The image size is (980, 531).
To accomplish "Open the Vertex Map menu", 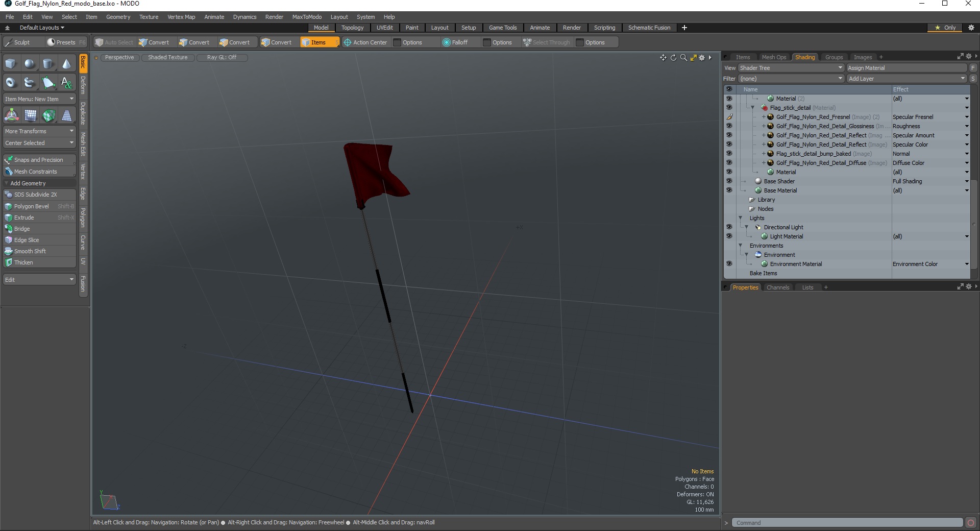I will [181, 17].
